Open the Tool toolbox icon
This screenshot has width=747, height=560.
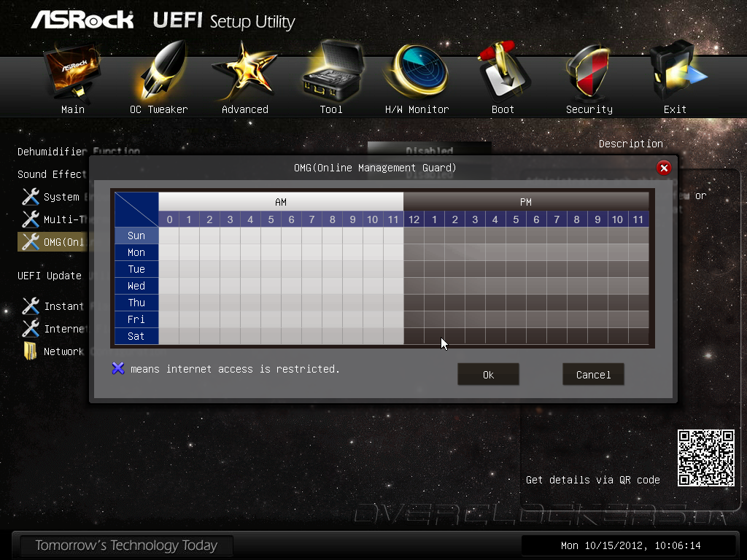pos(333,71)
